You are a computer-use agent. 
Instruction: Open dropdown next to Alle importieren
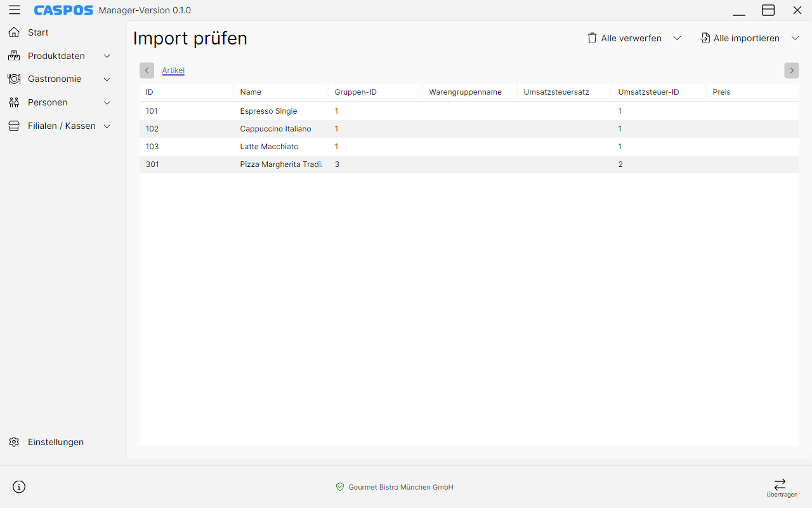click(796, 38)
